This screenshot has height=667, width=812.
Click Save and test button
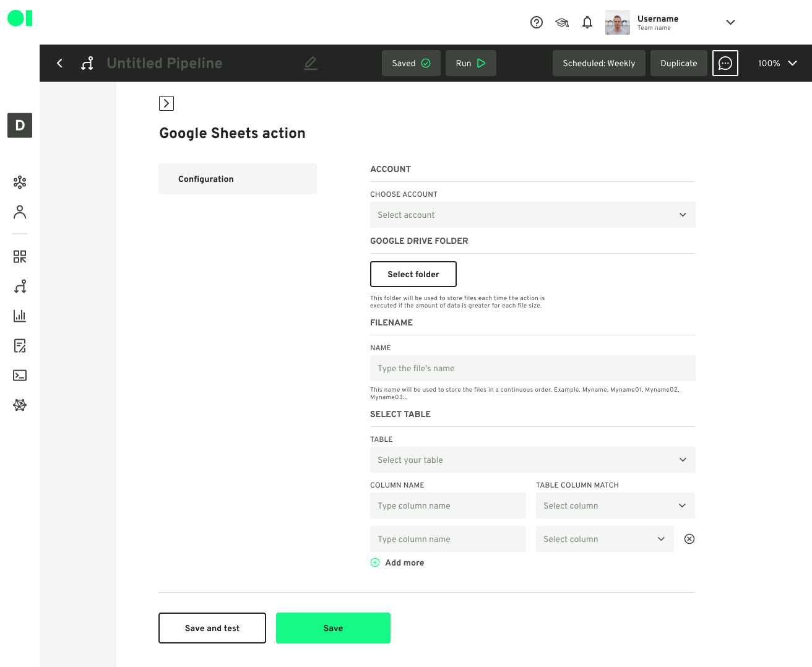pyautogui.click(x=212, y=628)
